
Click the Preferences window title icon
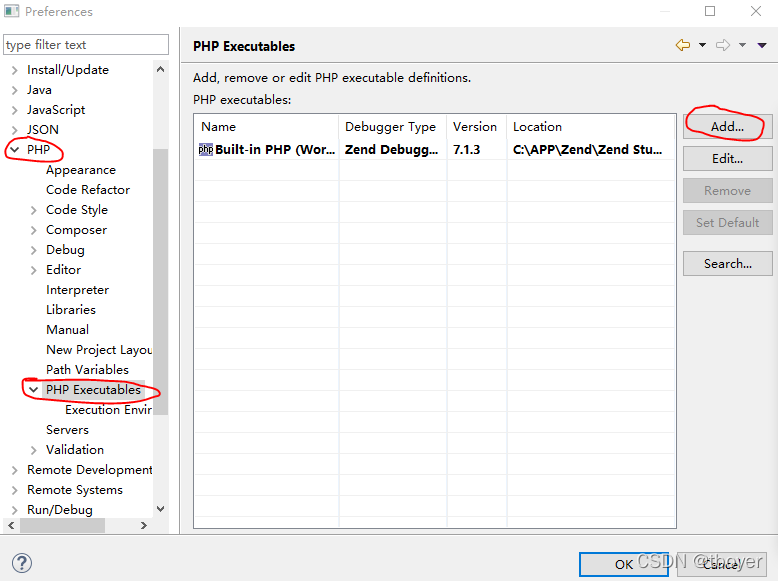(11, 11)
